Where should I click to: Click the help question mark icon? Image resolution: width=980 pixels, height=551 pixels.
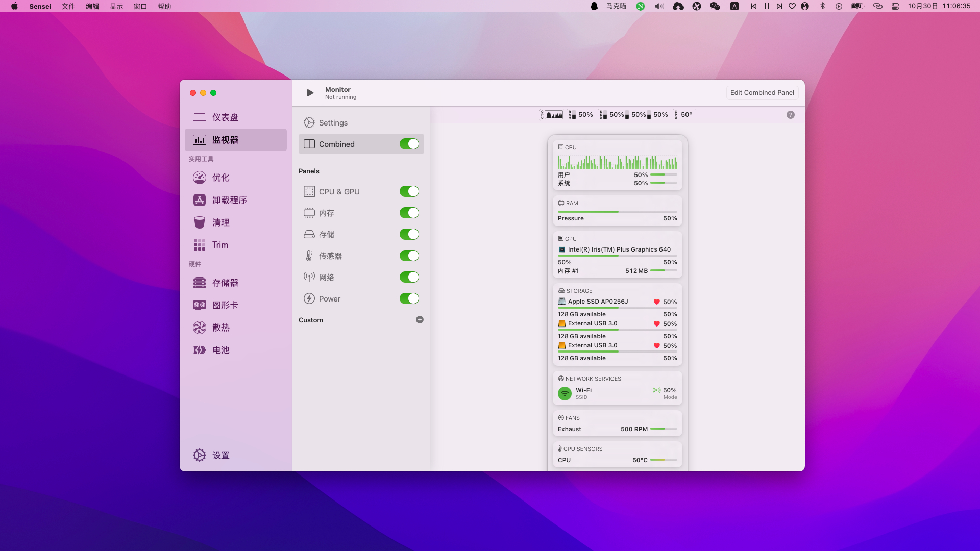[790, 115]
